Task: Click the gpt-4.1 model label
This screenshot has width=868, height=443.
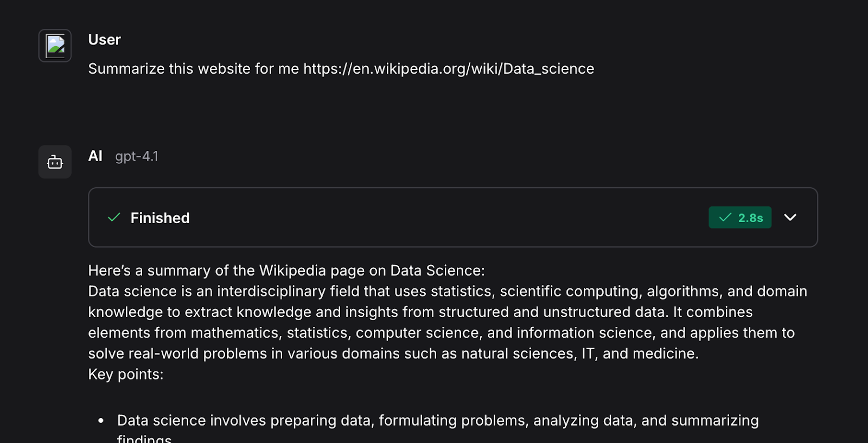Action: (x=137, y=156)
